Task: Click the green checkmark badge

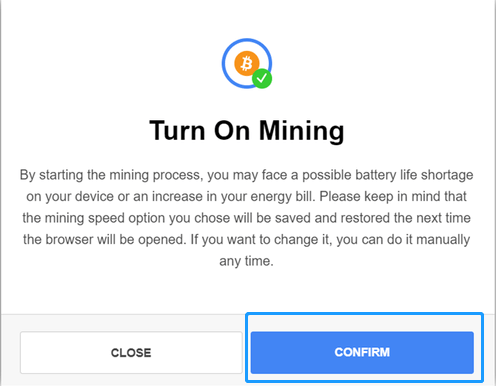Action: tap(262, 79)
